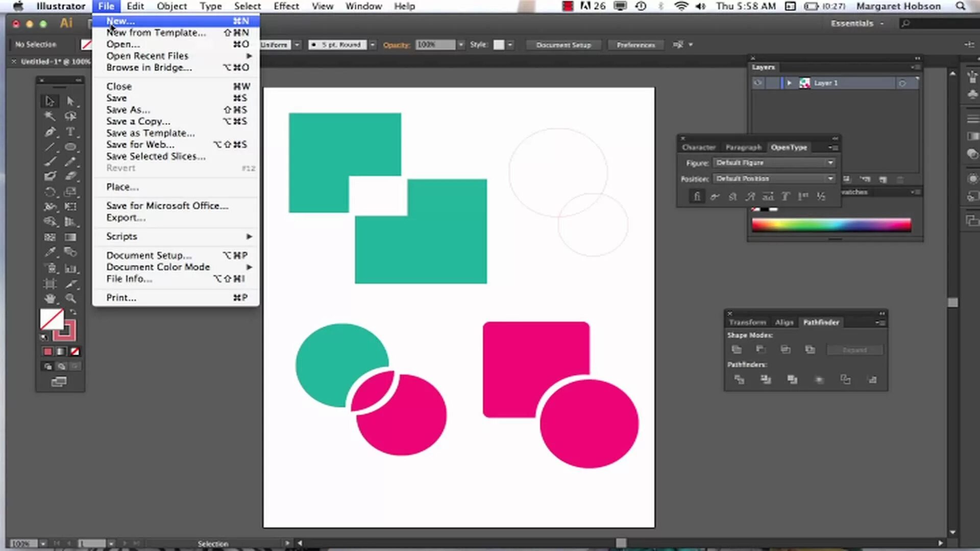The height and width of the screenshot is (551, 980).
Task: Select the Eyedropper tool
Action: click(50, 252)
